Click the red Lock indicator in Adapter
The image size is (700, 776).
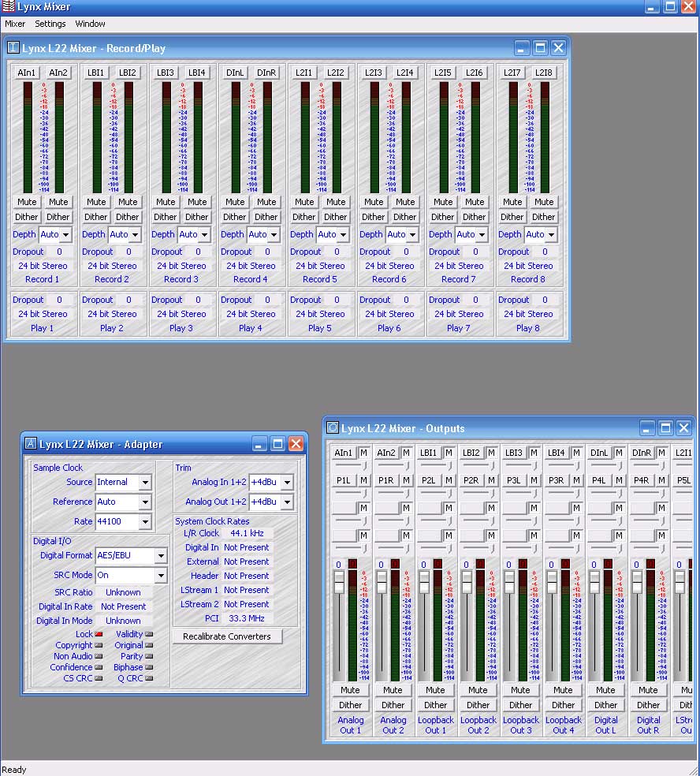(99, 634)
